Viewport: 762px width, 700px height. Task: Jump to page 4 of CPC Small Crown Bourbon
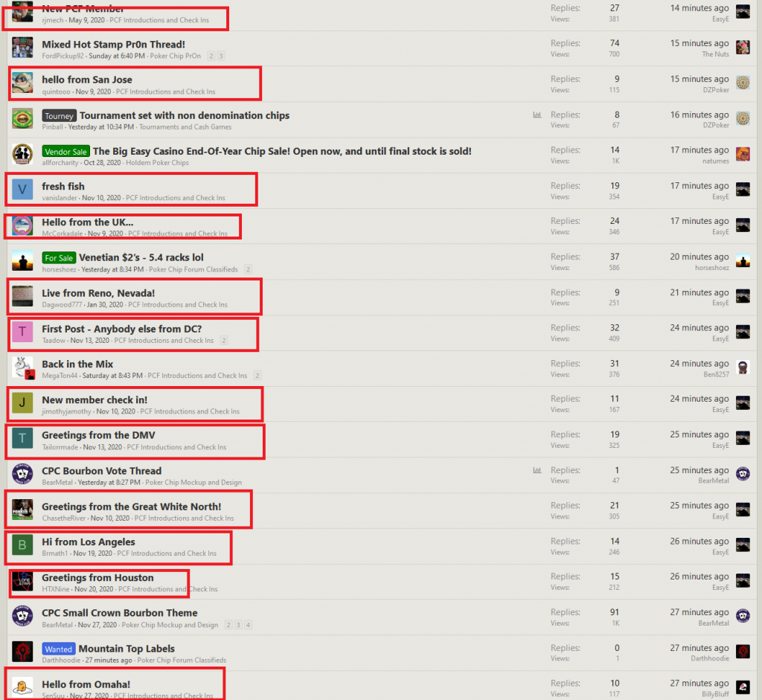tap(249, 625)
